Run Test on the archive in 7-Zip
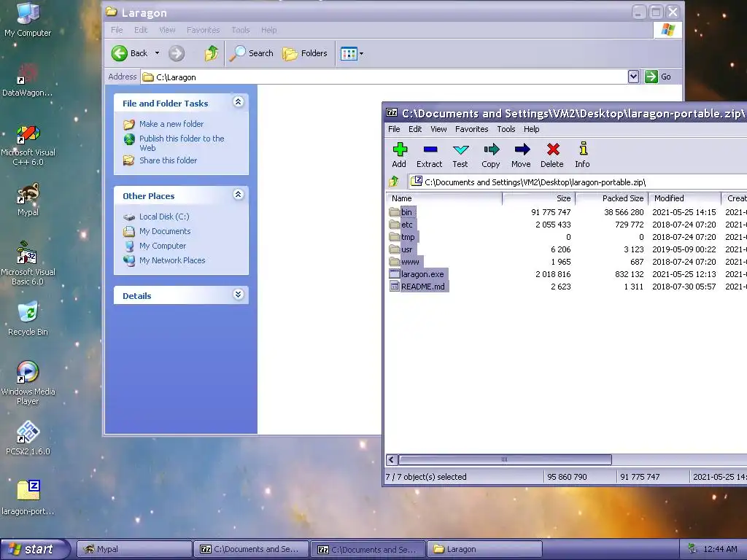 [460, 155]
